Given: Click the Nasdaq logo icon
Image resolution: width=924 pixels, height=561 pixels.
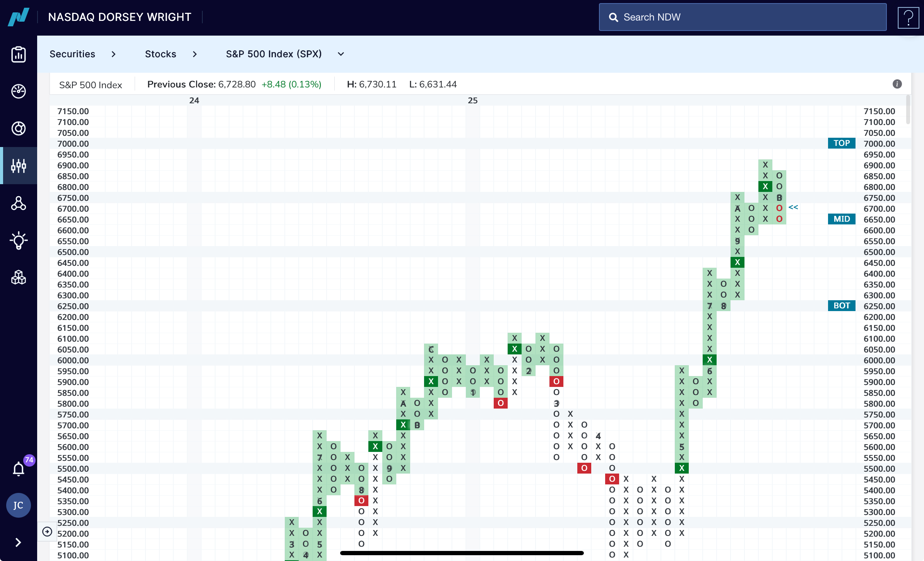Looking at the screenshot, I should pyautogui.click(x=19, y=17).
